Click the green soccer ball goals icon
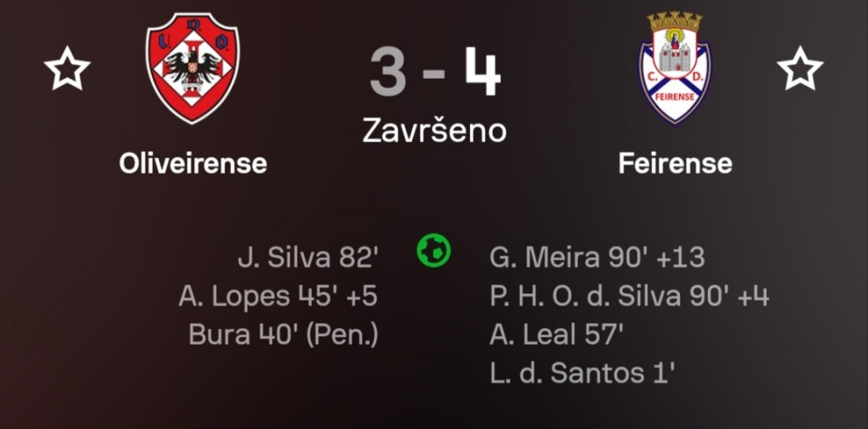 coord(434,250)
